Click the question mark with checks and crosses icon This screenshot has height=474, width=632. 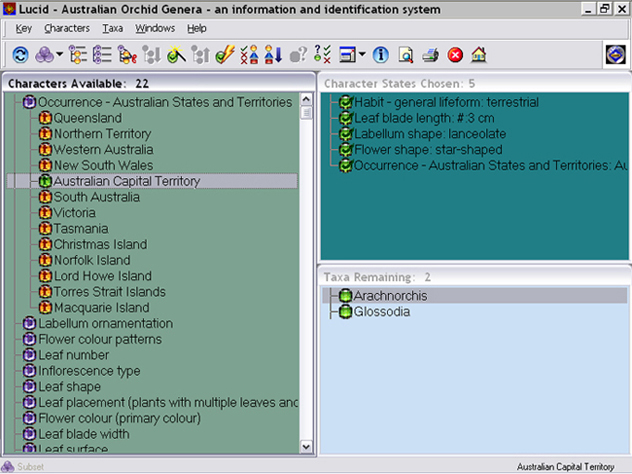(x=322, y=55)
